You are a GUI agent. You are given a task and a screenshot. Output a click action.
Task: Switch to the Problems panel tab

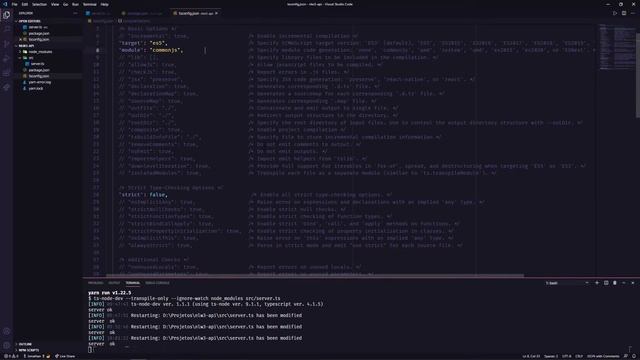[x=96, y=283]
